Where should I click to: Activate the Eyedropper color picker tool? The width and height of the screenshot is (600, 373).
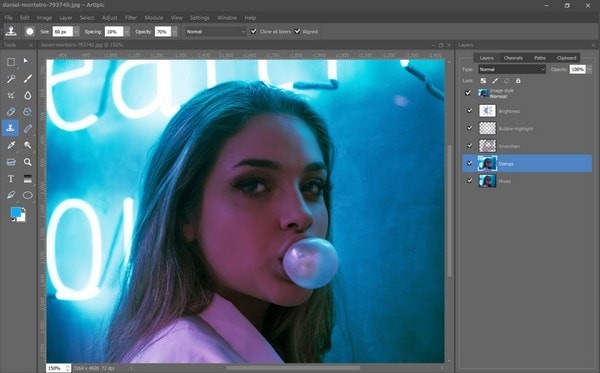click(11, 145)
